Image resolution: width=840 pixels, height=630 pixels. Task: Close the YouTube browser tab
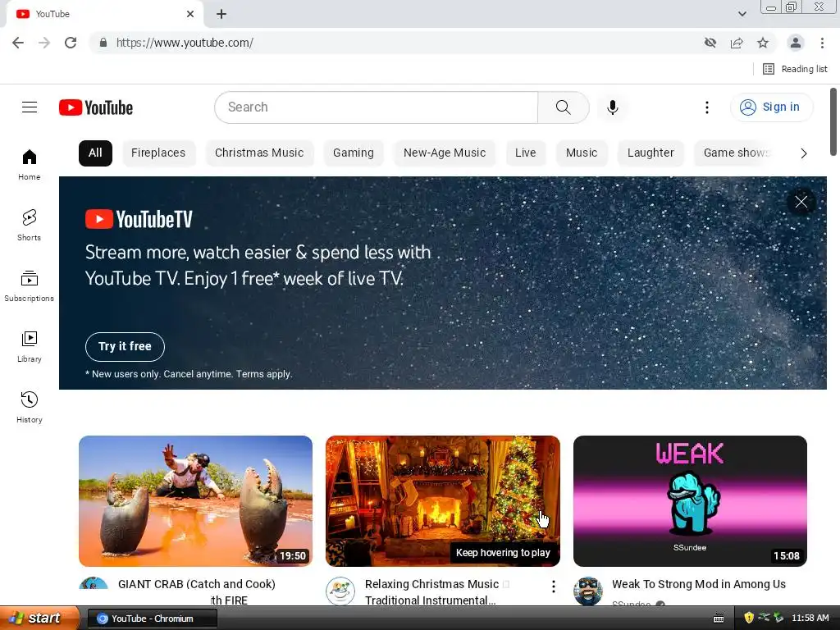[x=190, y=14]
